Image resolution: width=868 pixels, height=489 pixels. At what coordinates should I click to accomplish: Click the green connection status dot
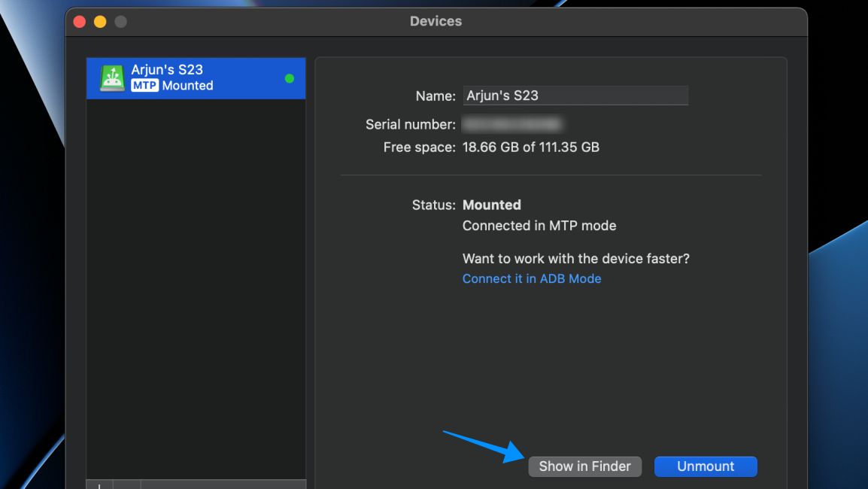(x=289, y=77)
